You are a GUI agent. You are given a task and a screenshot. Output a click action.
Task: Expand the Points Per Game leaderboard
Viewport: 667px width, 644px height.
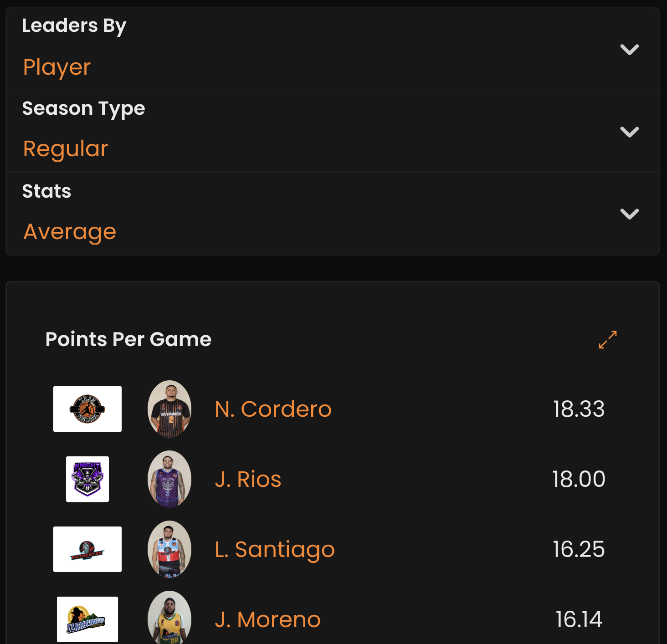(608, 340)
